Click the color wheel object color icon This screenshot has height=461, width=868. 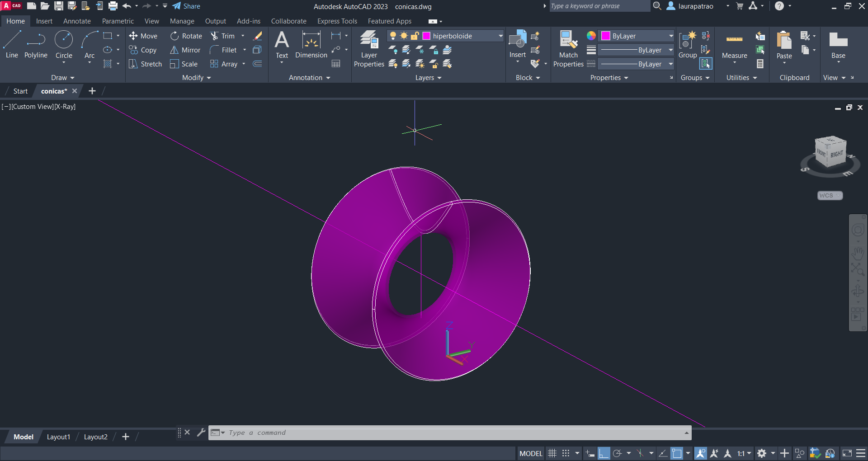pos(591,36)
